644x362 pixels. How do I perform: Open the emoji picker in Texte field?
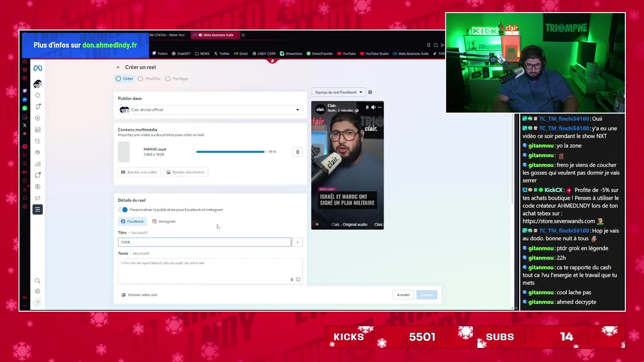[x=298, y=280]
